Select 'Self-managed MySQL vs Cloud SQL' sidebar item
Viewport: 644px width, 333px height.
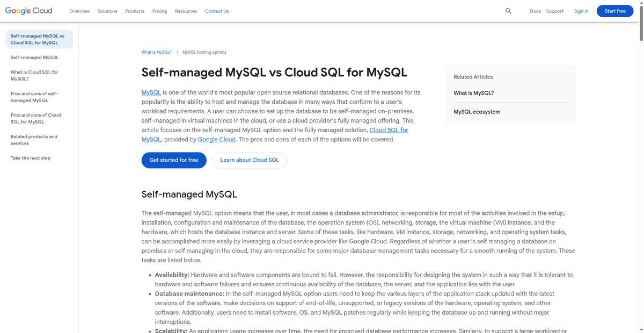coord(39,39)
